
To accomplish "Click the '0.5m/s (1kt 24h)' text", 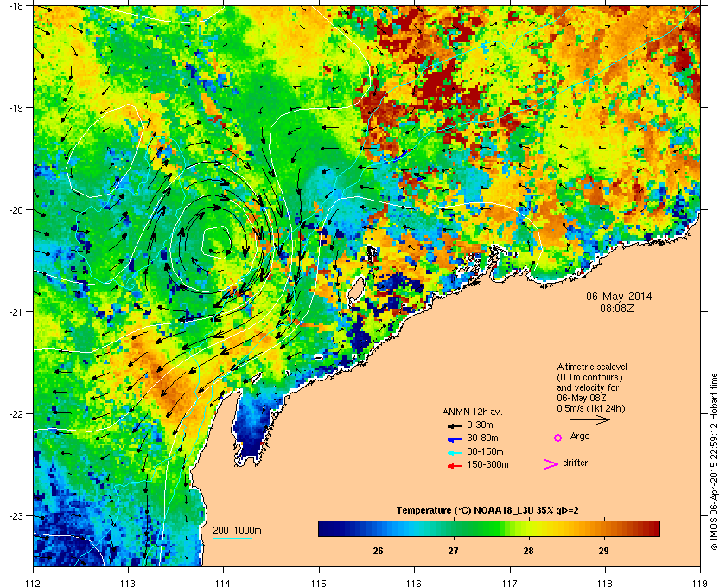I will (591, 409).
